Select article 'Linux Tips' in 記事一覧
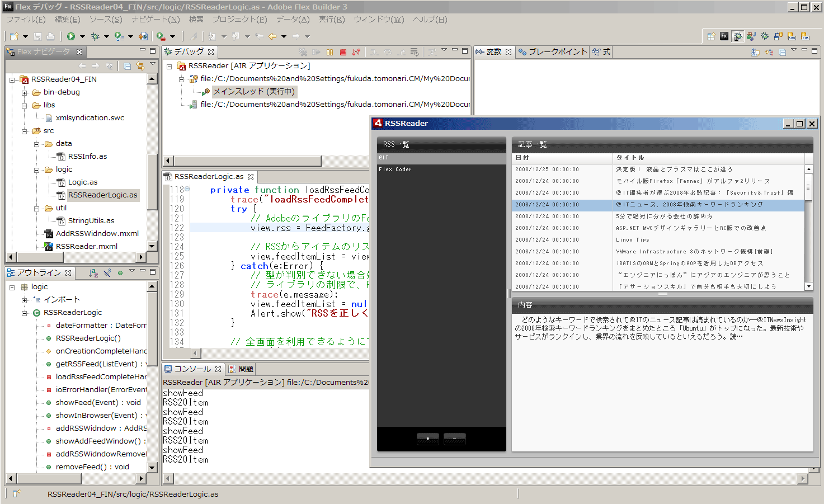The width and height of the screenshot is (824, 504). pyautogui.click(x=658, y=240)
